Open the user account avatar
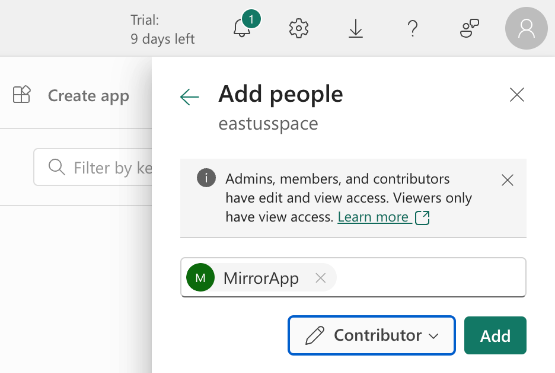 pyautogui.click(x=526, y=28)
